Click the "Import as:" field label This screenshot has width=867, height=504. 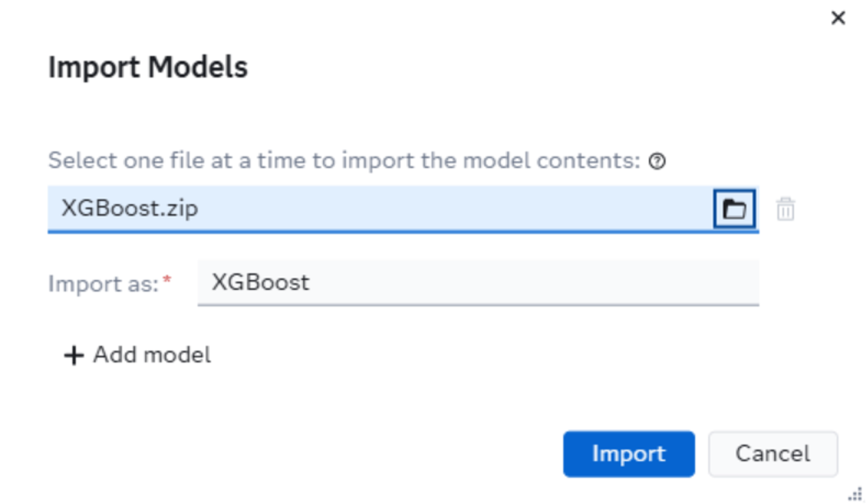click(x=104, y=284)
